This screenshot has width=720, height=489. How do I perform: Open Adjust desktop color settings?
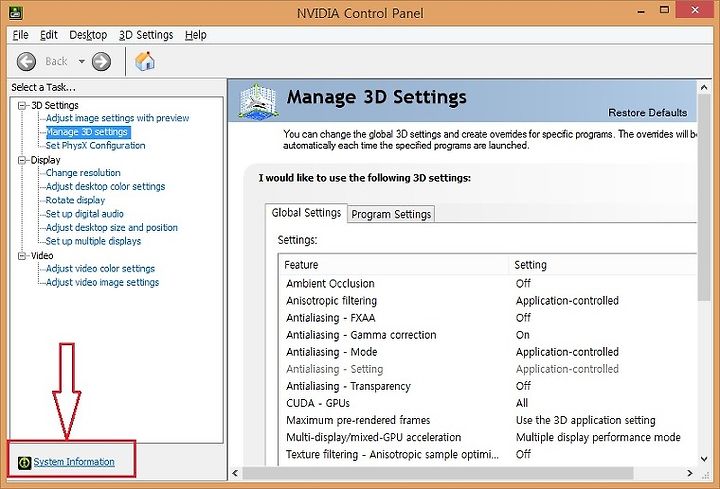(106, 186)
